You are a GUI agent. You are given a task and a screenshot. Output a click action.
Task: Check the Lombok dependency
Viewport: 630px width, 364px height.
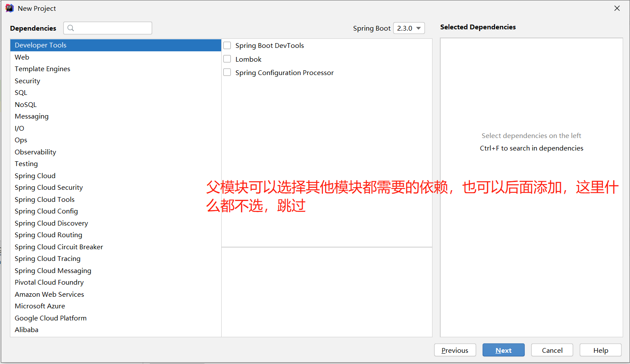(x=227, y=59)
